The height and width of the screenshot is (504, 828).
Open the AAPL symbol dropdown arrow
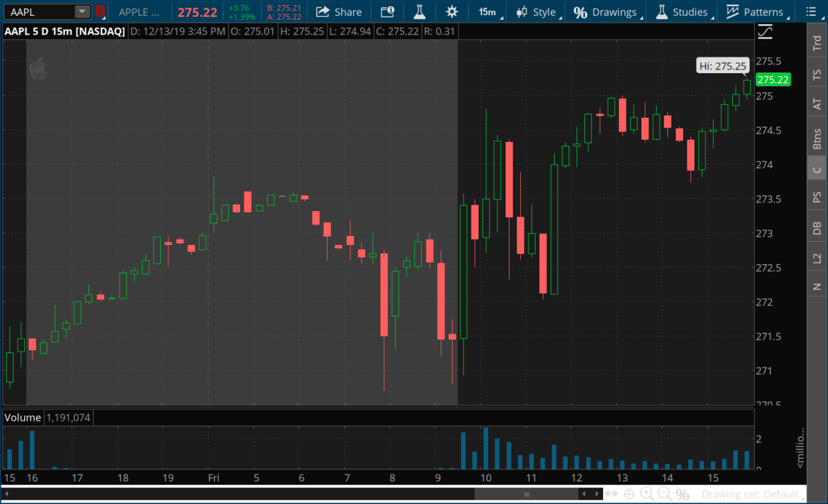[x=82, y=12]
